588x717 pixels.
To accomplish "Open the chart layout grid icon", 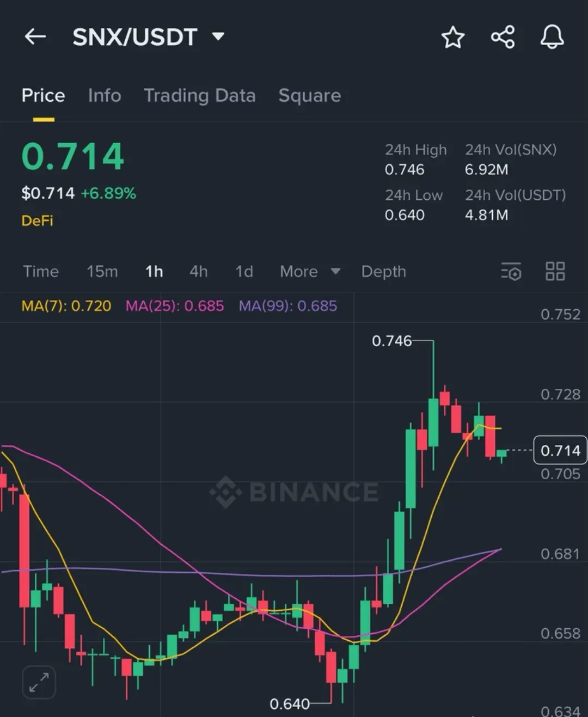I will 555,271.
